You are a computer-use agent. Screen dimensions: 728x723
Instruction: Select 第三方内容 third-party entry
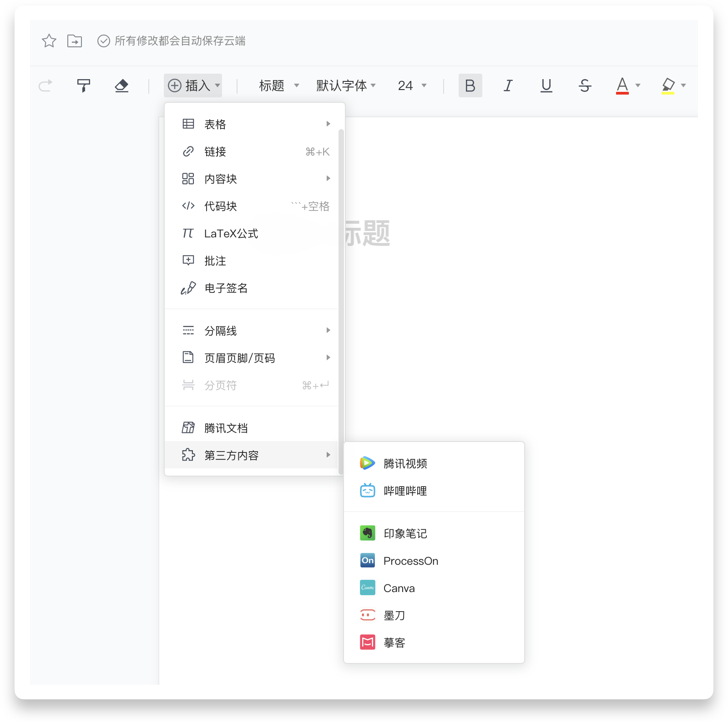pos(252,455)
